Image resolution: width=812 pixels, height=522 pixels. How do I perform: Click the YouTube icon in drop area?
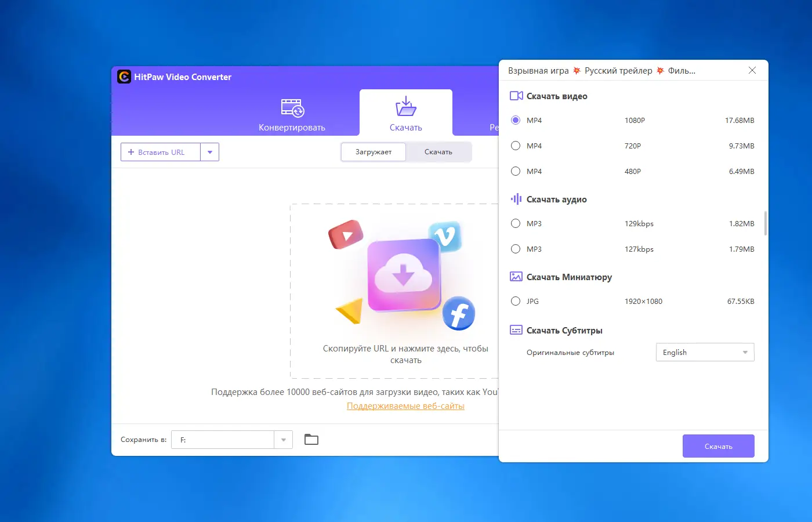[346, 234]
